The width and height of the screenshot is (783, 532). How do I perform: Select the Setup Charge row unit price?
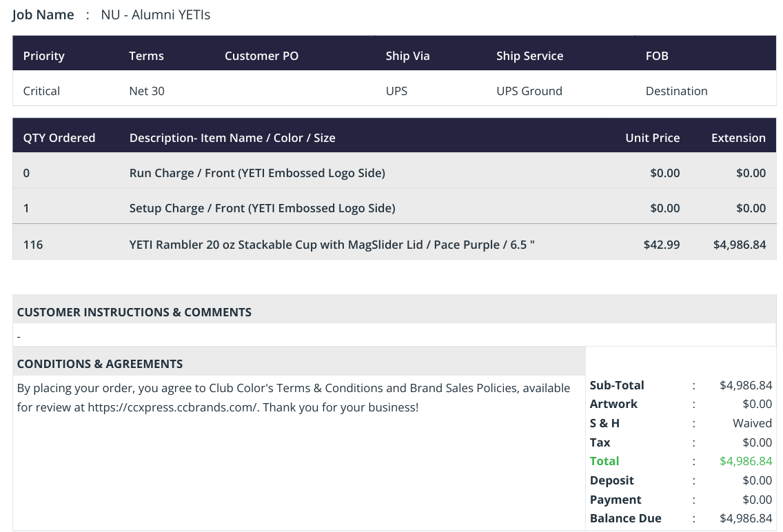[664, 208]
